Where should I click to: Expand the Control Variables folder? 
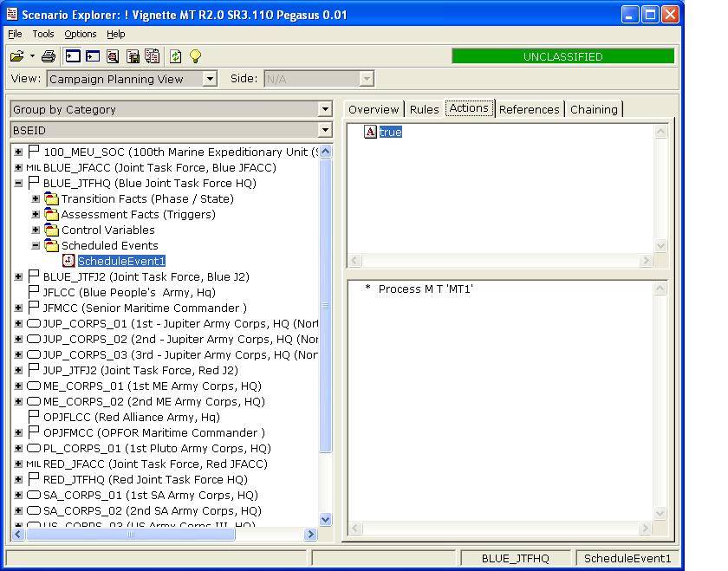[x=36, y=230]
